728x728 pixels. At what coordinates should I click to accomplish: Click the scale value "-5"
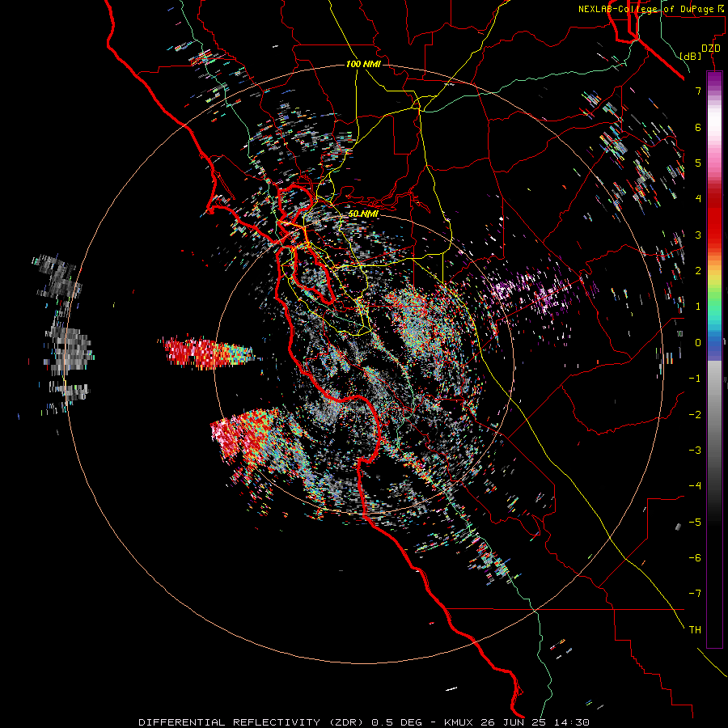tap(695, 523)
